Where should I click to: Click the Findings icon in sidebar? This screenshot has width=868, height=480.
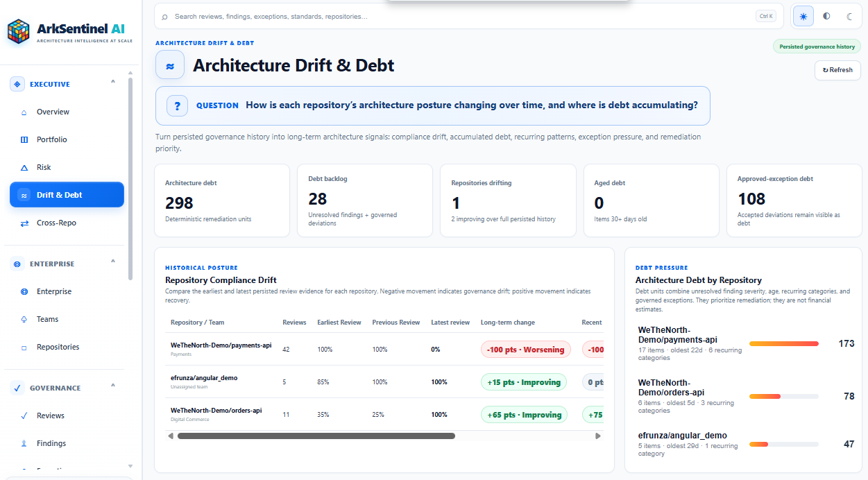[x=24, y=443]
